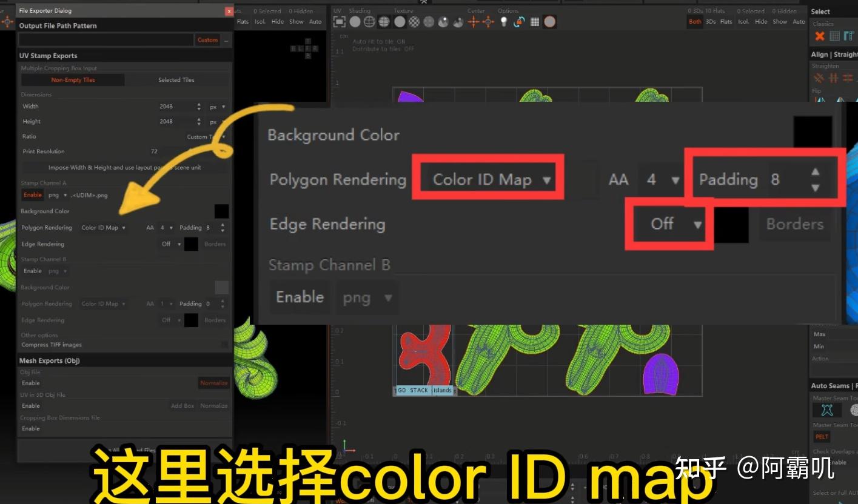The image size is (858, 504).
Task: Click the Normalize button in Obj File row
Action: coord(214,383)
